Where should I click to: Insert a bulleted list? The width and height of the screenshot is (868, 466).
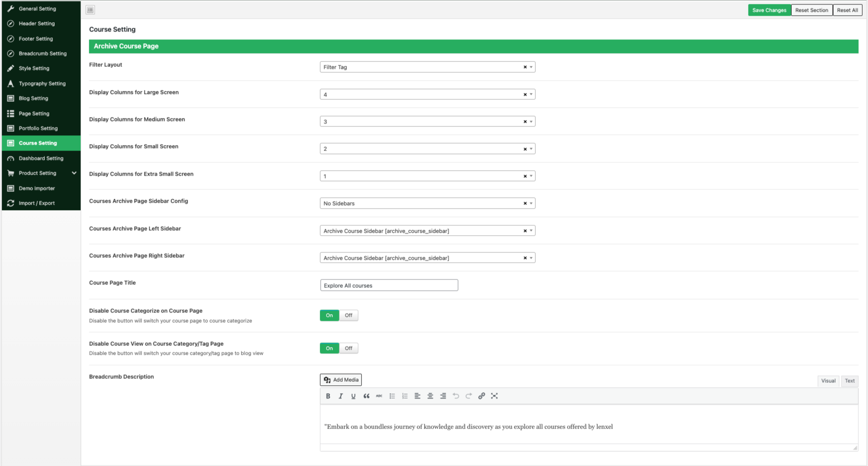pos(392,396)
